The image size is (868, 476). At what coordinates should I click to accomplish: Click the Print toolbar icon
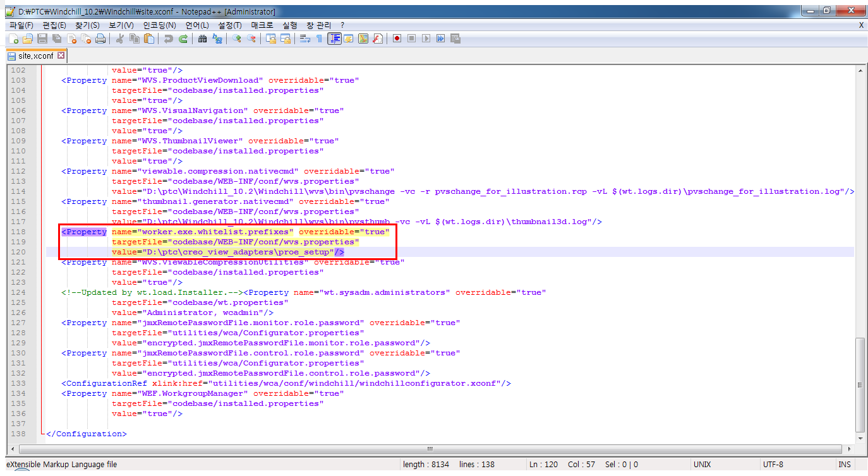coord(101,39)
